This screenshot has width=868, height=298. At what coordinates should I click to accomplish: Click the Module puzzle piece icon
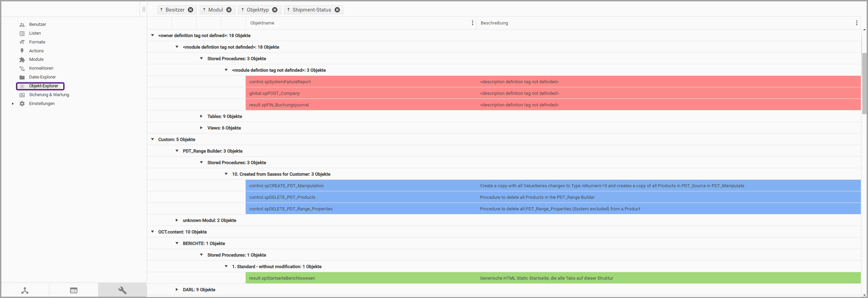click(22, 59)
